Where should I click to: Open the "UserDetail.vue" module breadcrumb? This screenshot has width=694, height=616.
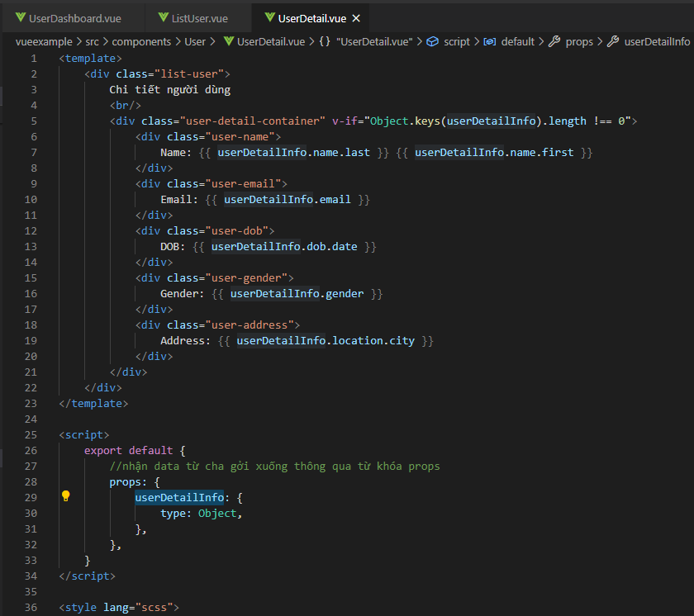click(374, 41)
